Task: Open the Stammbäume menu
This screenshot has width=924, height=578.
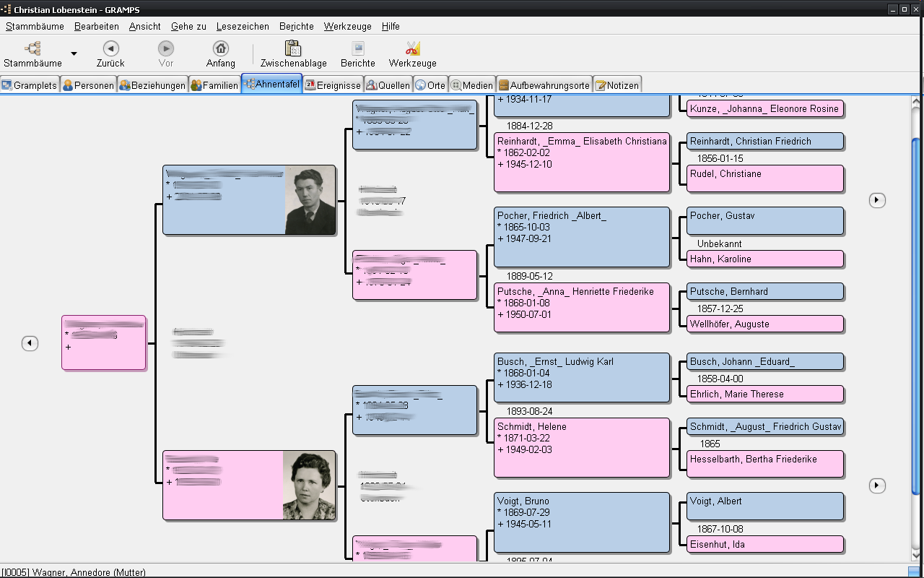Action: 35,26
